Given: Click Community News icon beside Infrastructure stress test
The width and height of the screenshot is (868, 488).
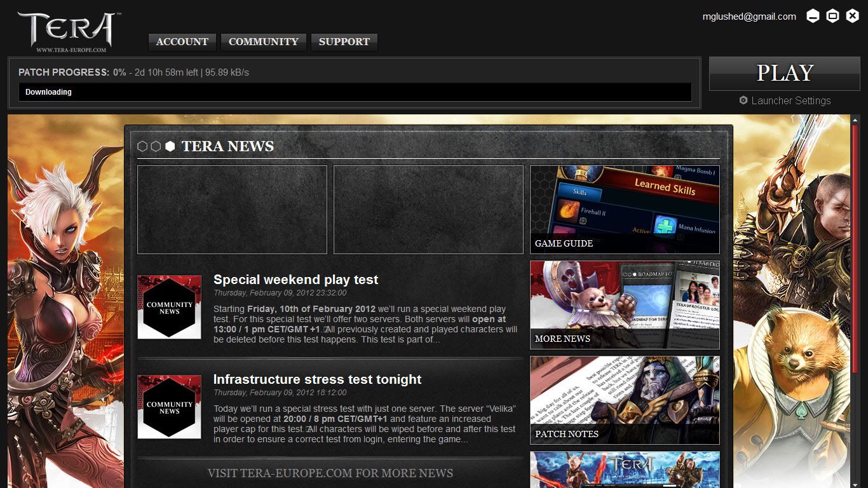Looking at the screenshot, I should [x=169, y=407].
